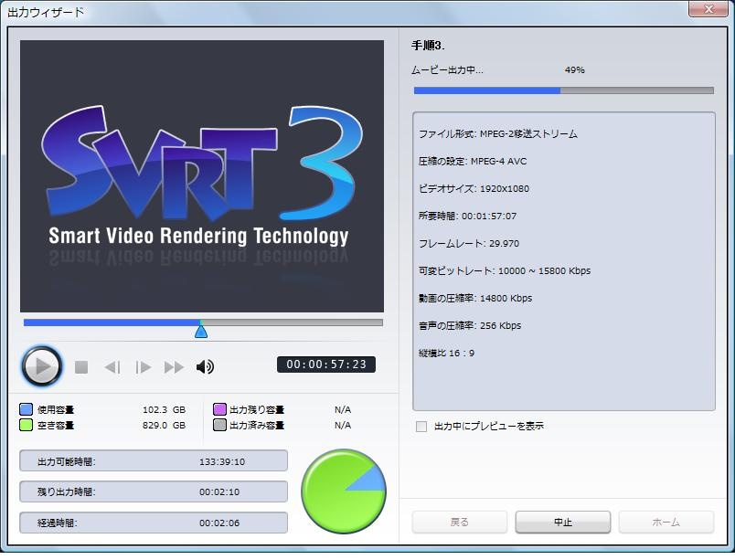
Task: Click the gray 出力済み容量 color swatch
Action: click(219, 425)
